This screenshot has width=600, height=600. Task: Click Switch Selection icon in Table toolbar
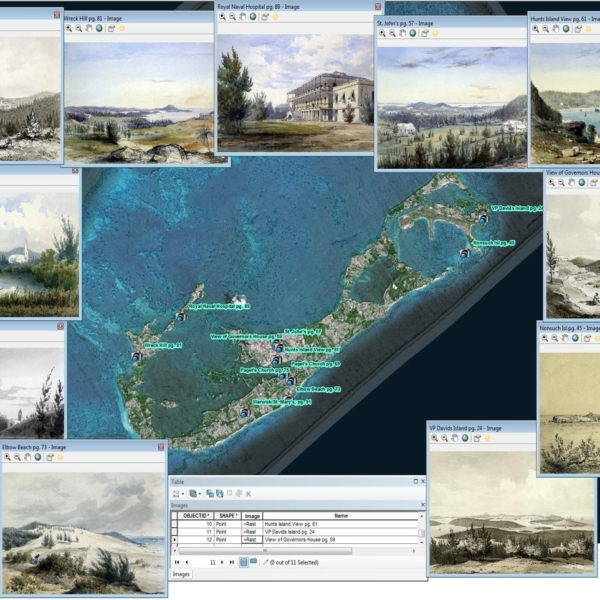point(220,493)
